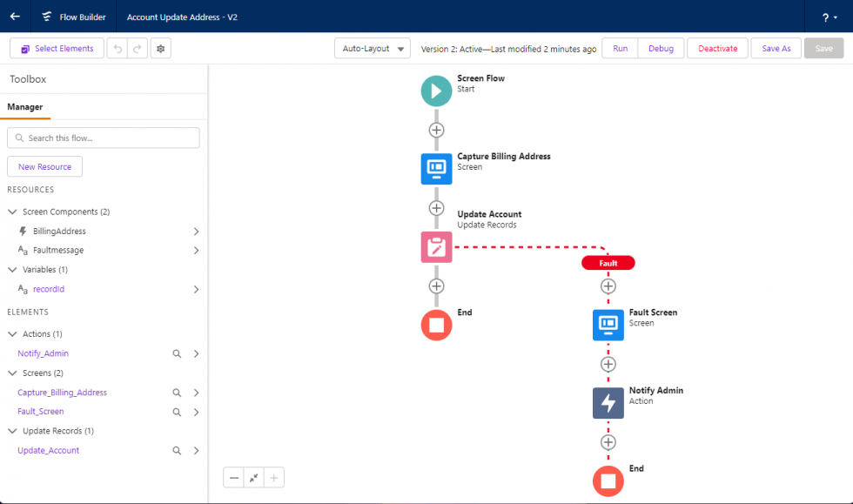The width and height of the screenshot is (853, 504).
Task: Select Update Account records node
Action: (436, 247)
